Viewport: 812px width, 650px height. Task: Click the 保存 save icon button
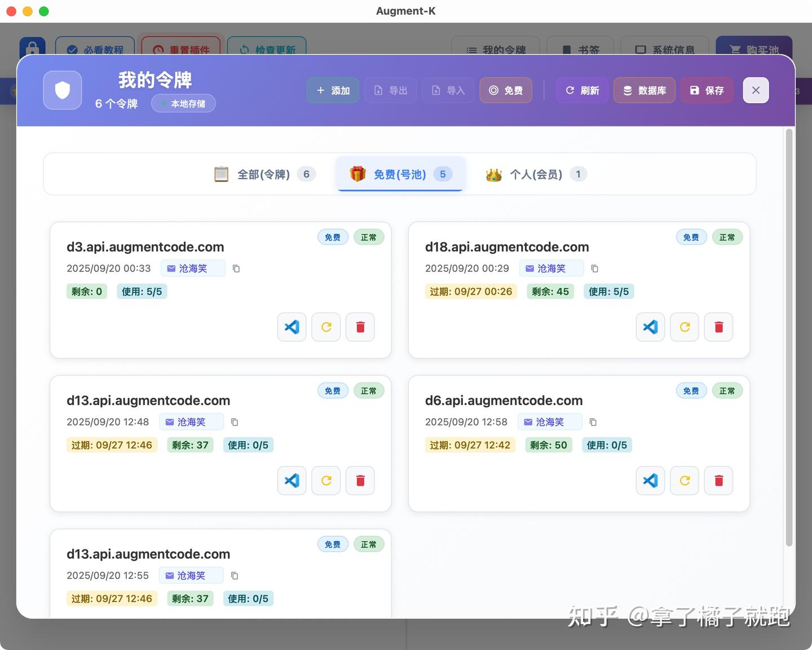tap(706, 90)
